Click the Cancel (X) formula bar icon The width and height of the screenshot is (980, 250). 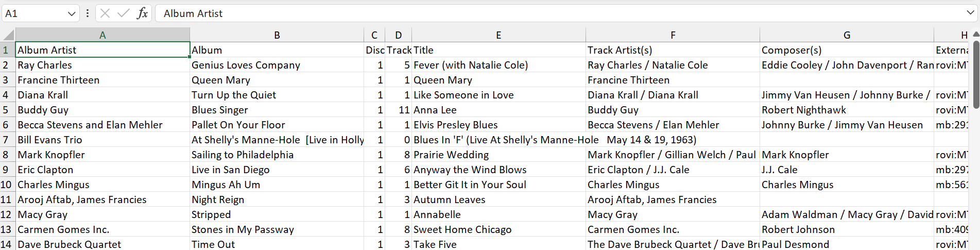[x=105, y=13]
